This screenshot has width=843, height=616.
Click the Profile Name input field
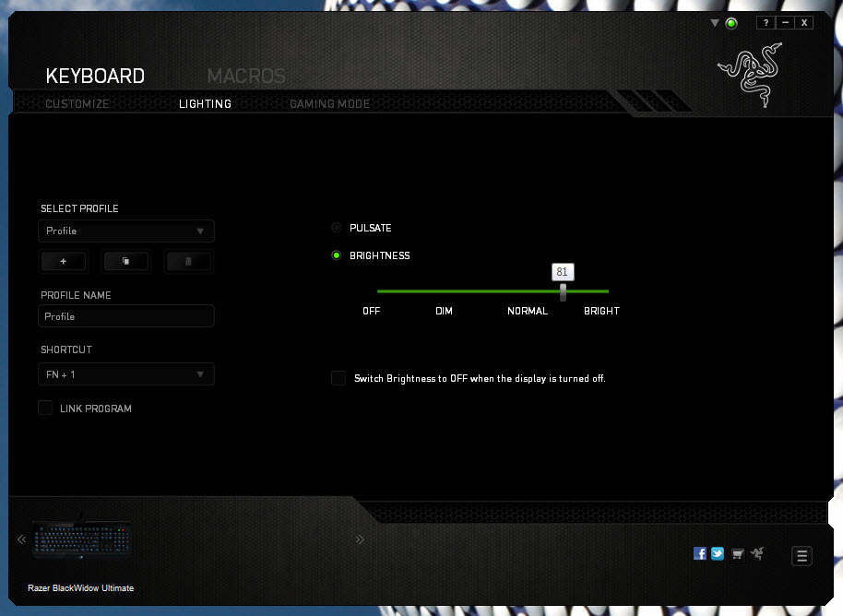(126, 316)
